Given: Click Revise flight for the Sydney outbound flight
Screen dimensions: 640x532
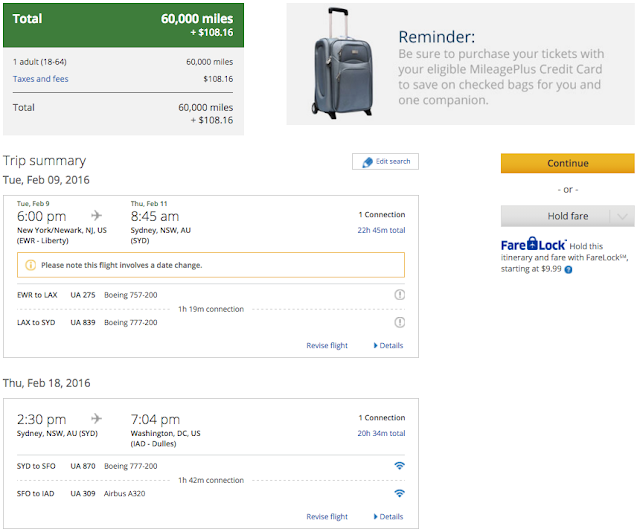Looking at the screenshot, I should 327,346.
